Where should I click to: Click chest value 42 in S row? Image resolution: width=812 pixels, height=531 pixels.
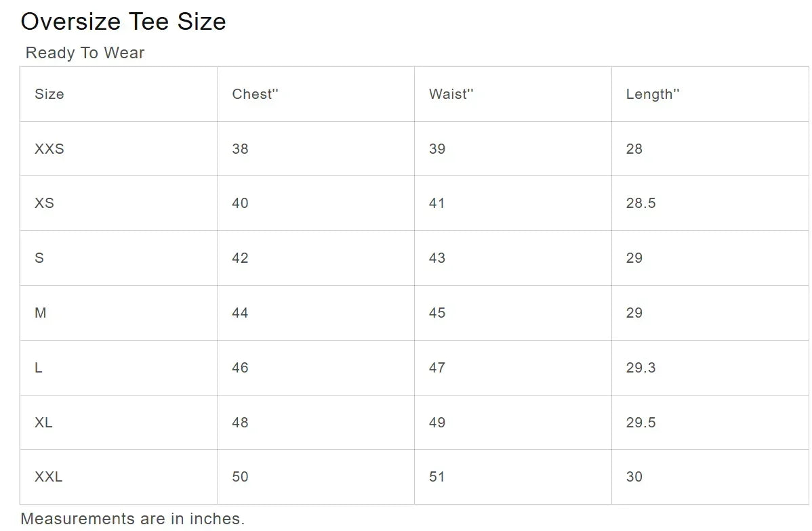click(x=240, y=258)
